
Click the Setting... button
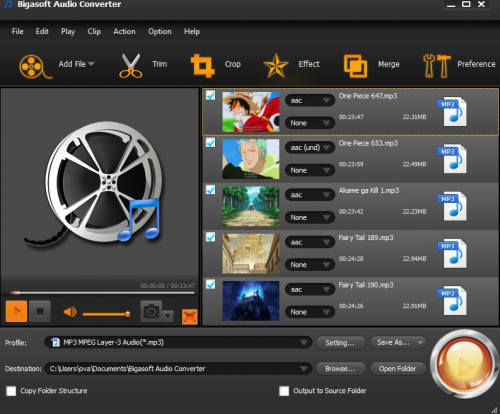[340, 343]
